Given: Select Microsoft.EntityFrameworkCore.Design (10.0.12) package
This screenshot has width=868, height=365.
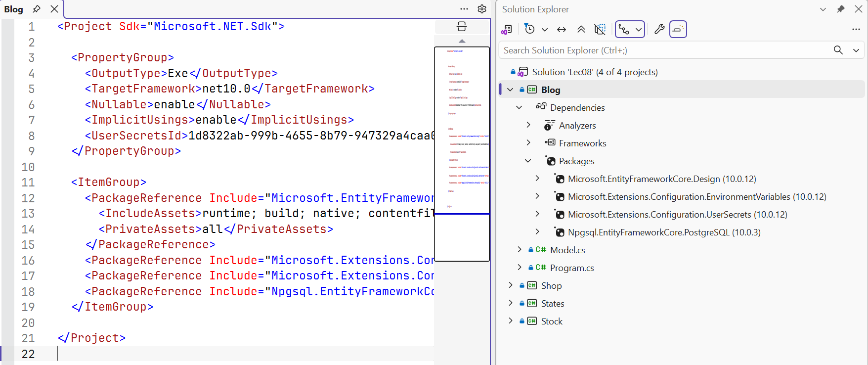Looking at the screenshot, I should tap(662, 179).
